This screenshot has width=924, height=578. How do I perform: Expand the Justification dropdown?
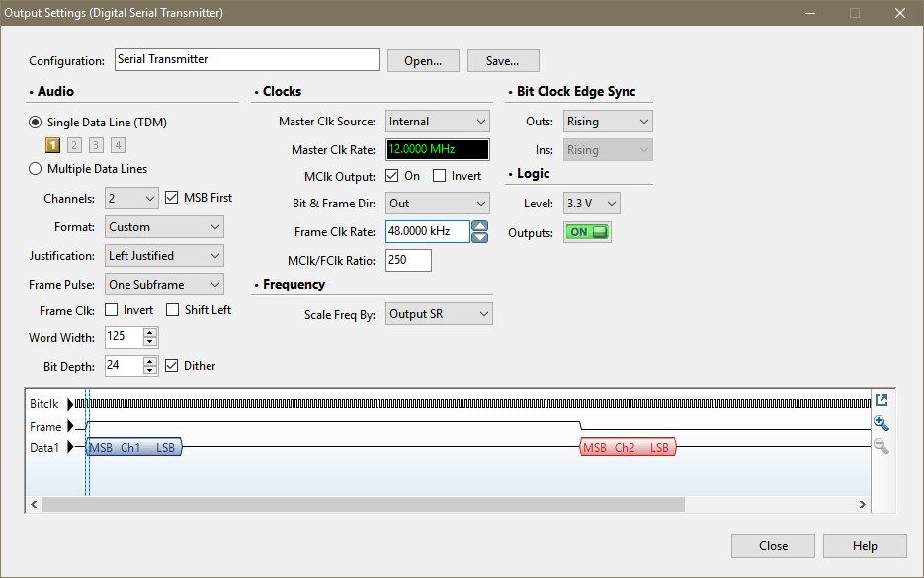165,256
